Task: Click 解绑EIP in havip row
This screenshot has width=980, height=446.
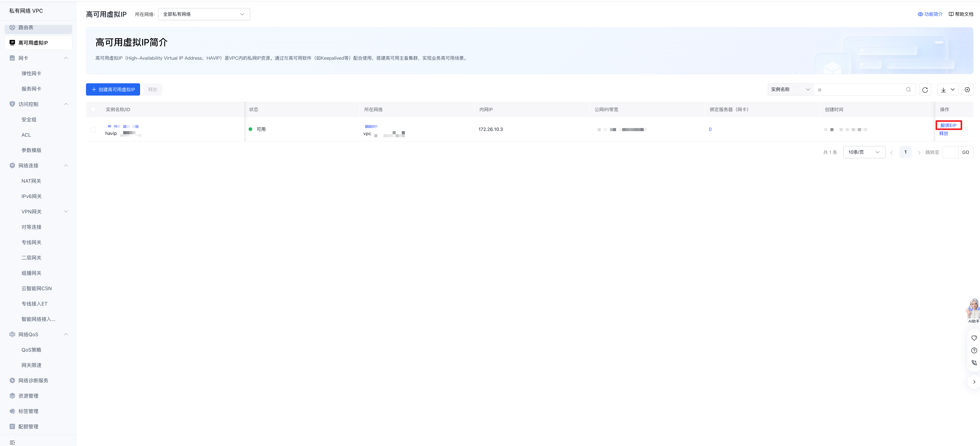Action: [x=948, y=125]
